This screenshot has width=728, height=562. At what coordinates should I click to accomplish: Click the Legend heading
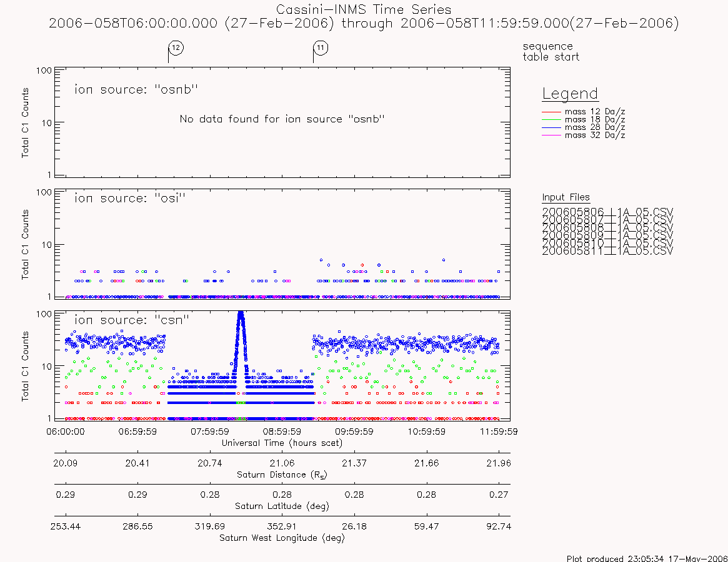click(x=570, y=94)
